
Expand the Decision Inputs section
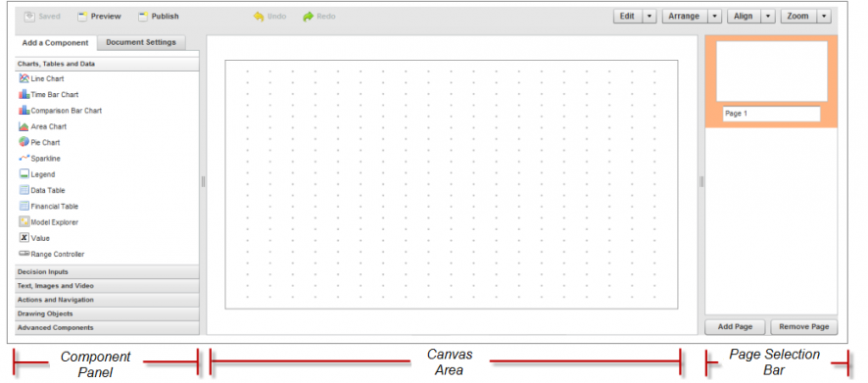(x=108, y=271)
